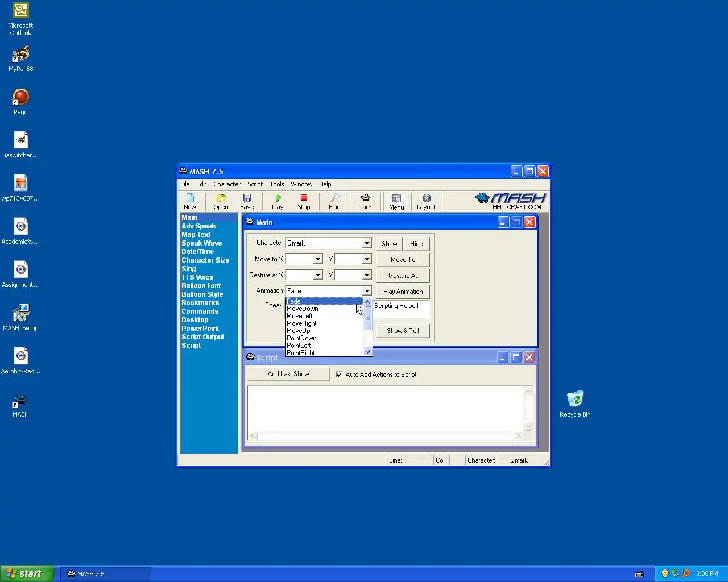728x582 pixels.
Task: Click the Move To button
Action: 403,260
